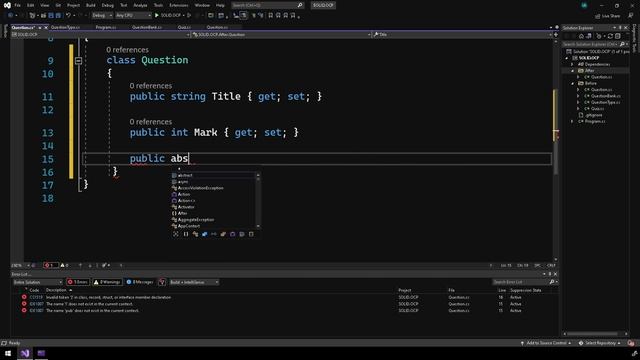Toggle the Errors filter button

click(x=78, y=282)
